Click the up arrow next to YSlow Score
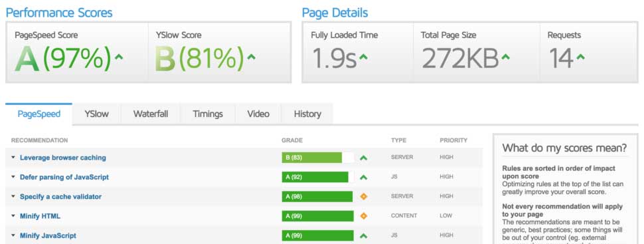Screen dimensions: 644x244 [252, 57]
